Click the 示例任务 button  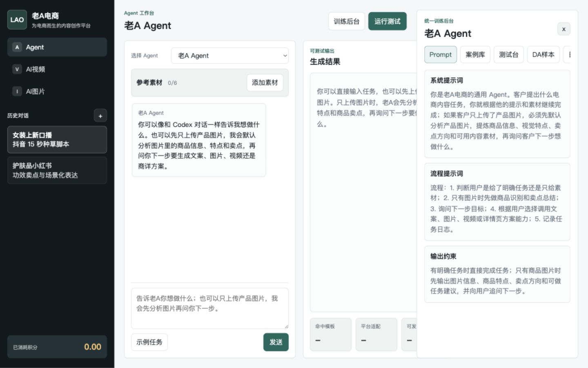pyautogui.click(x=149, y=342)
